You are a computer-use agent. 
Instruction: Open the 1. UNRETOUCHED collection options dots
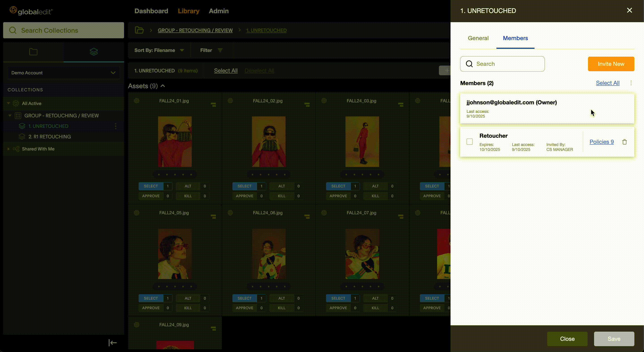(116, 126)
